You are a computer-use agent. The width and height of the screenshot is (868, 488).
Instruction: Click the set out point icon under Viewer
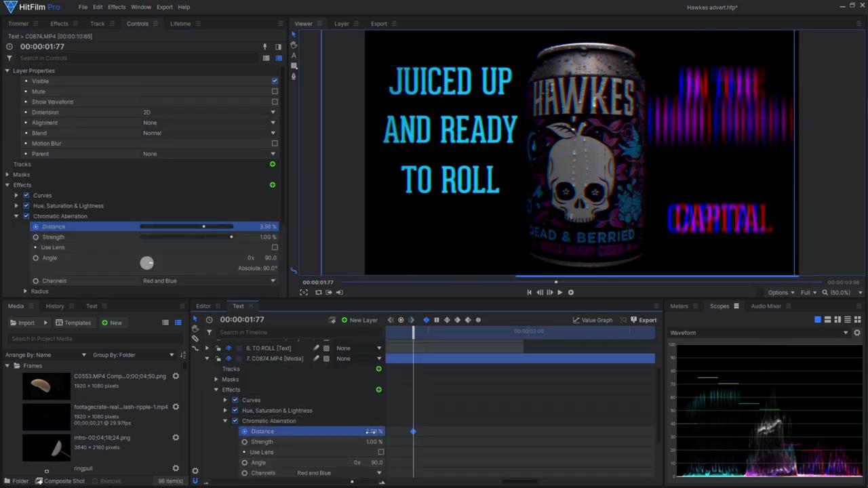(340, 293)
